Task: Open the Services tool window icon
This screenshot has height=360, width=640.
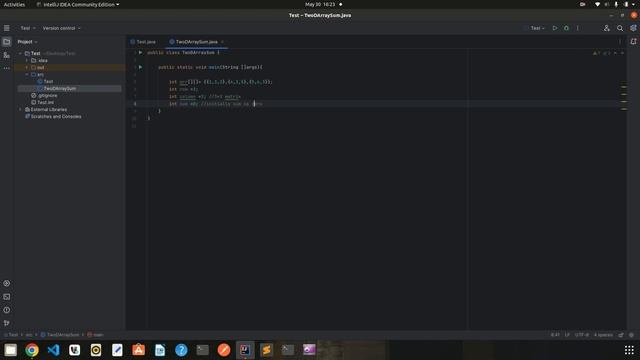Action: 7,283
